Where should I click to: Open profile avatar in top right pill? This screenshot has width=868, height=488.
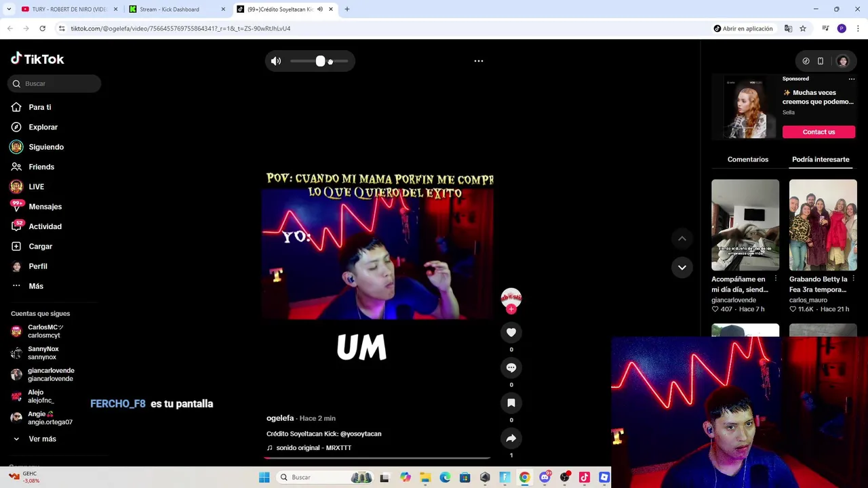click(x=842, y=61)
